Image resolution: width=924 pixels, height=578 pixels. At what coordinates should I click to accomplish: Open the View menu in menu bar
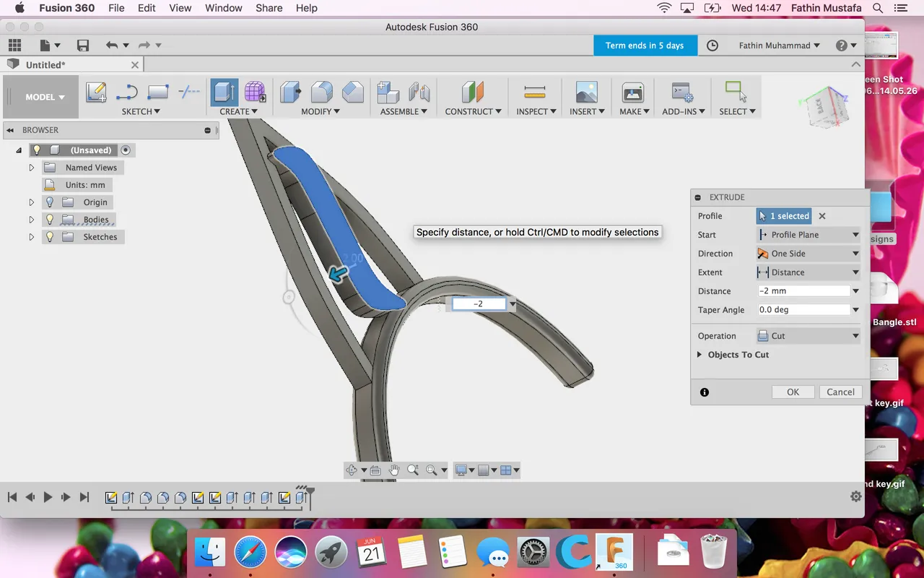click(180, 8)
